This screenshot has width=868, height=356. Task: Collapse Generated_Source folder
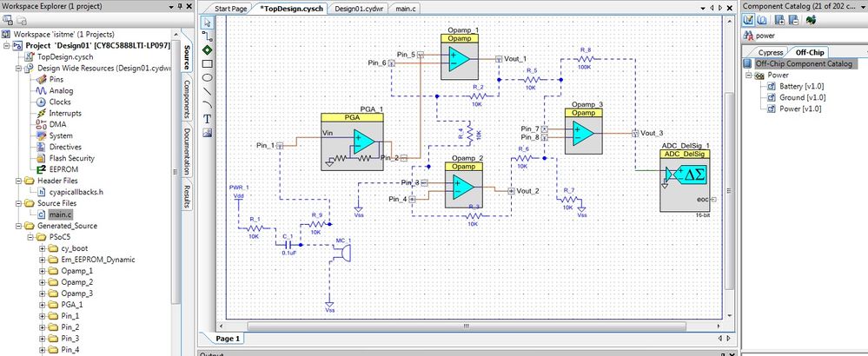(18, 226)
